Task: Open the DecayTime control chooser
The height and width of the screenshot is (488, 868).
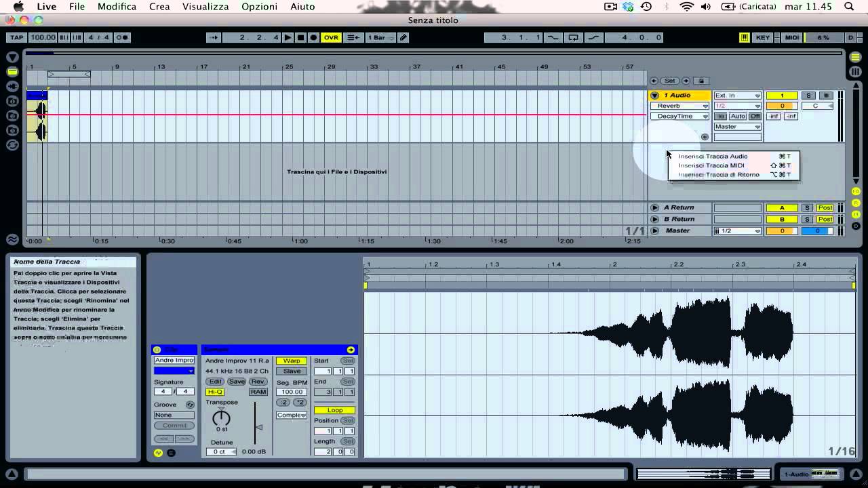Action: coord(679,116)
